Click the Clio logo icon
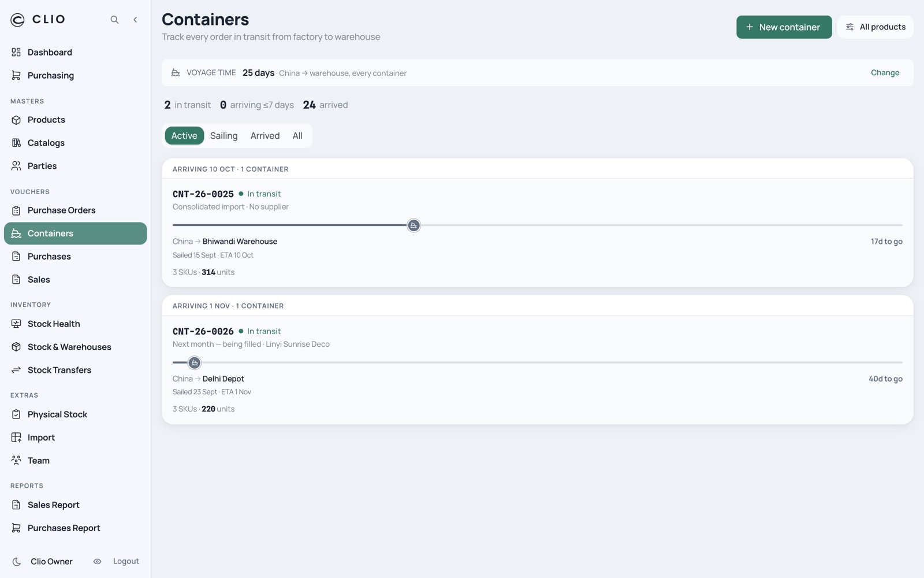The image size is (924, 578). 17,20
